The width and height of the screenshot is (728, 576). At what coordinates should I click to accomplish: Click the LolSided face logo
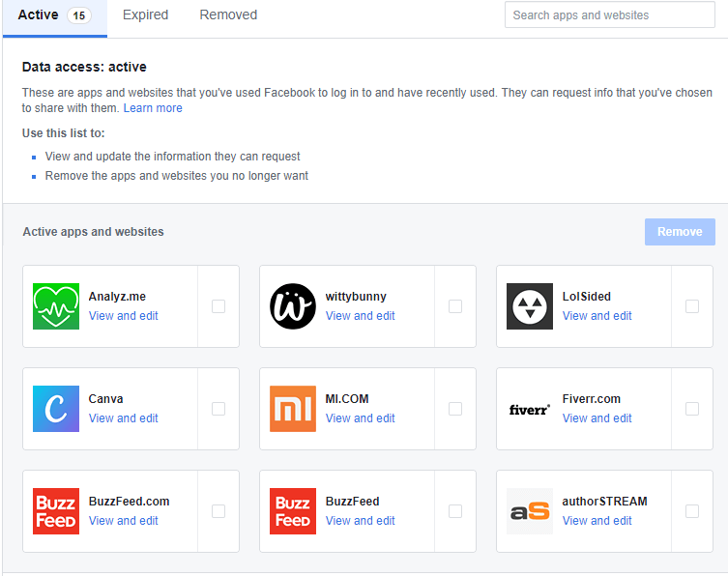(x=529, y=306)
